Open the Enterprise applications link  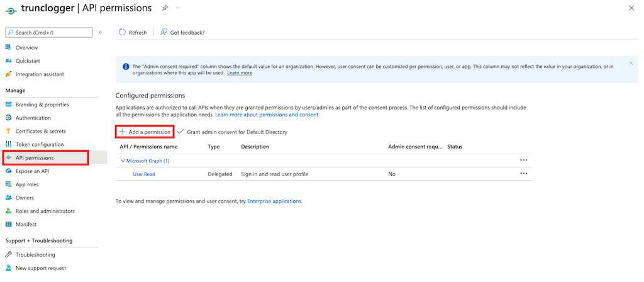click(274, 201)
